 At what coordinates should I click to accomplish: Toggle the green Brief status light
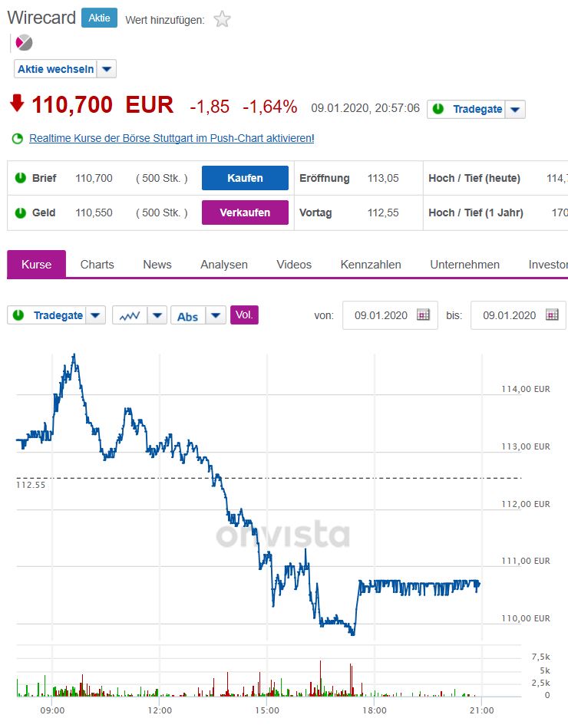(21, 178)
